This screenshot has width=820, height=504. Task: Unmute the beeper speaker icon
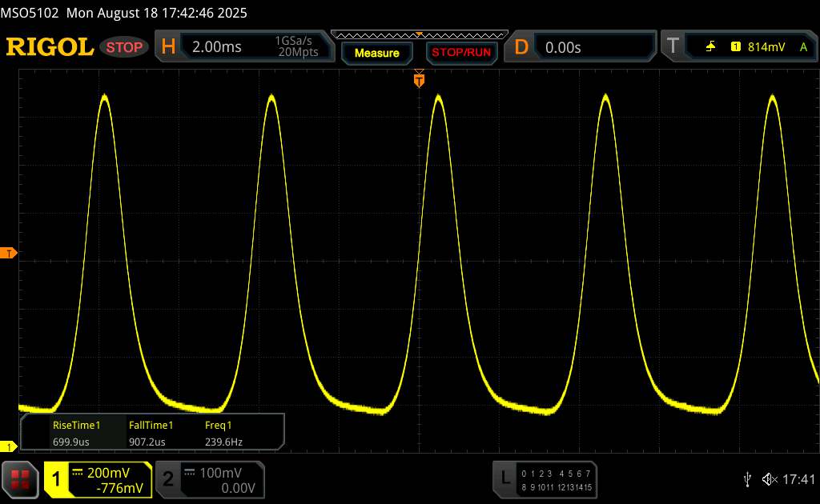coord(769,479)
